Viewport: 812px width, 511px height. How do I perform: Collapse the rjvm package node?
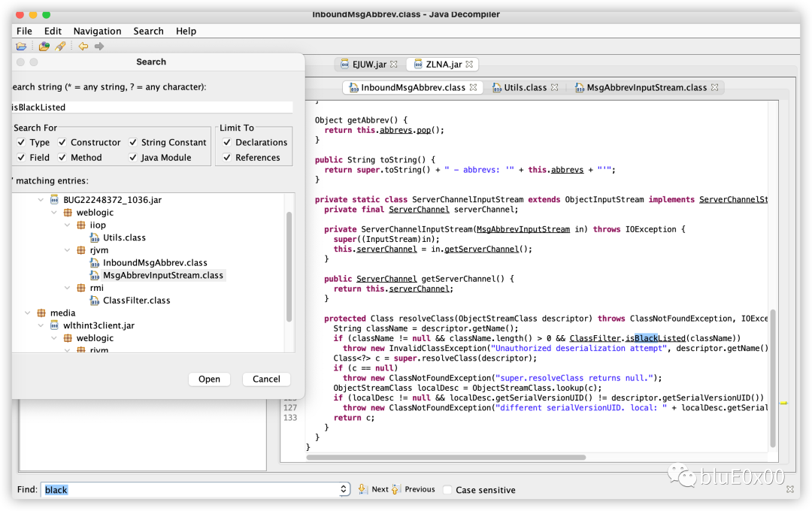click(68, 250)
